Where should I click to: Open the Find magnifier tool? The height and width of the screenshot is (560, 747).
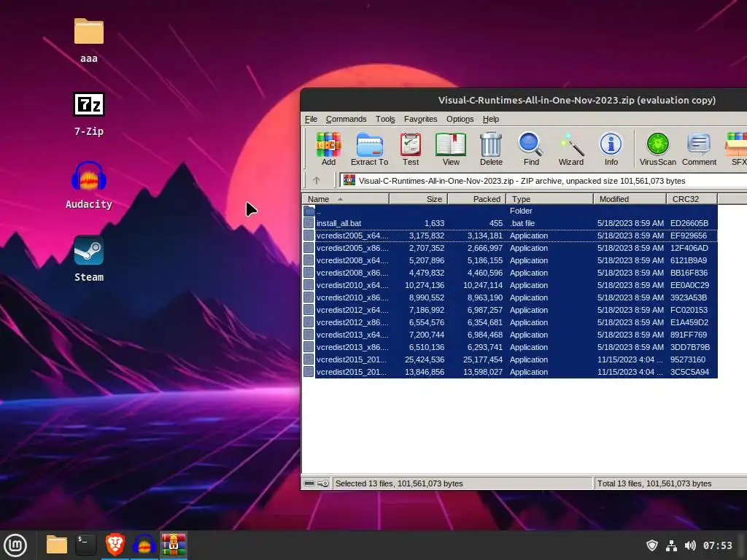point(531,149)
